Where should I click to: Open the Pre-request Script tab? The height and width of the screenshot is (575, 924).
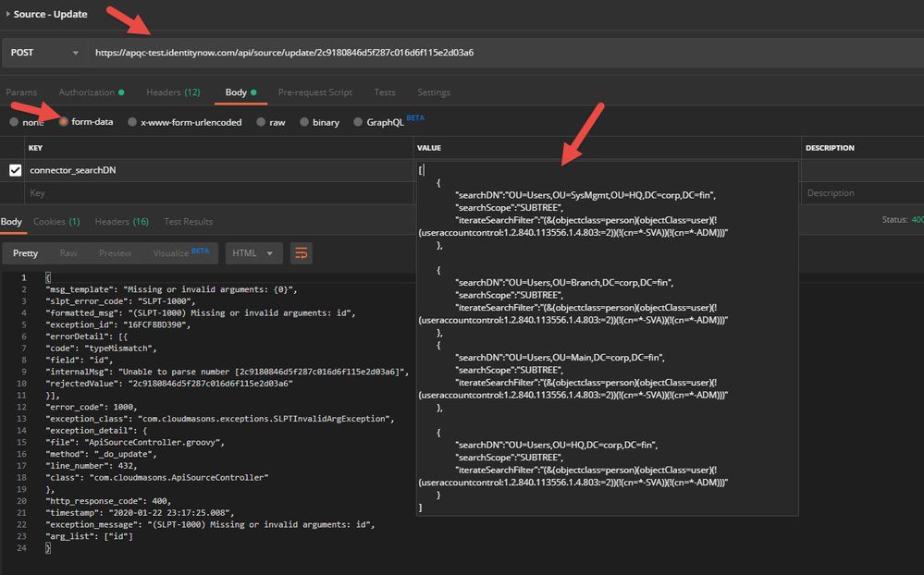pos(314,92)
